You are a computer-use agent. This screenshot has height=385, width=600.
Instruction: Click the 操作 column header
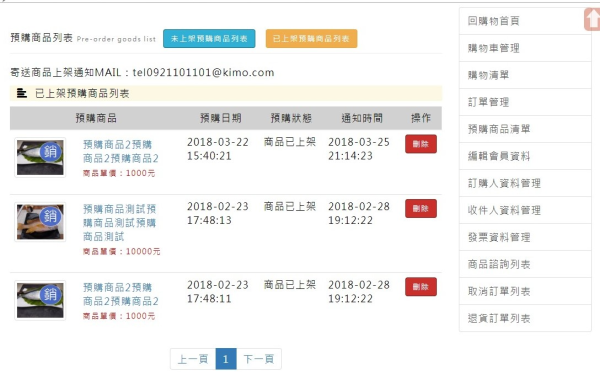pos(421,118)
